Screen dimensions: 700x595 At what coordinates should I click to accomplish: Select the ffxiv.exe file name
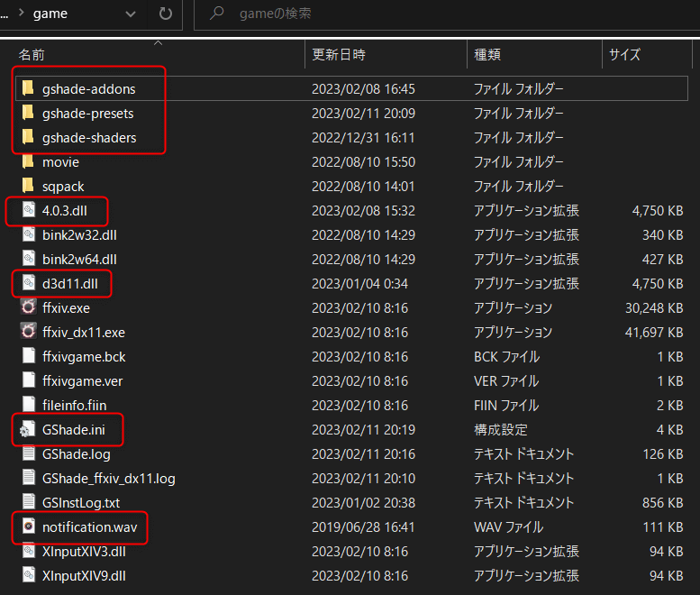(66, 307)
